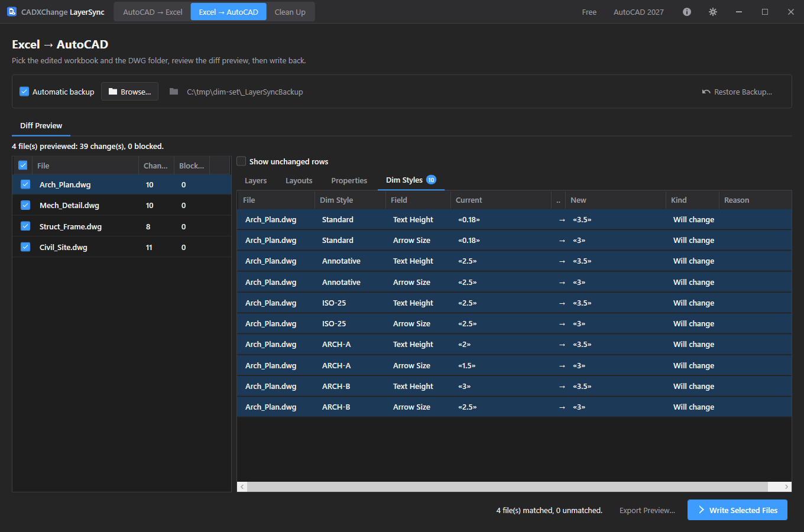Uncheck the Arch_Plan.dwg file checkbox
The width and height of the screenshot is (804, 532).
pyautogui.click(x=25, y=184)
